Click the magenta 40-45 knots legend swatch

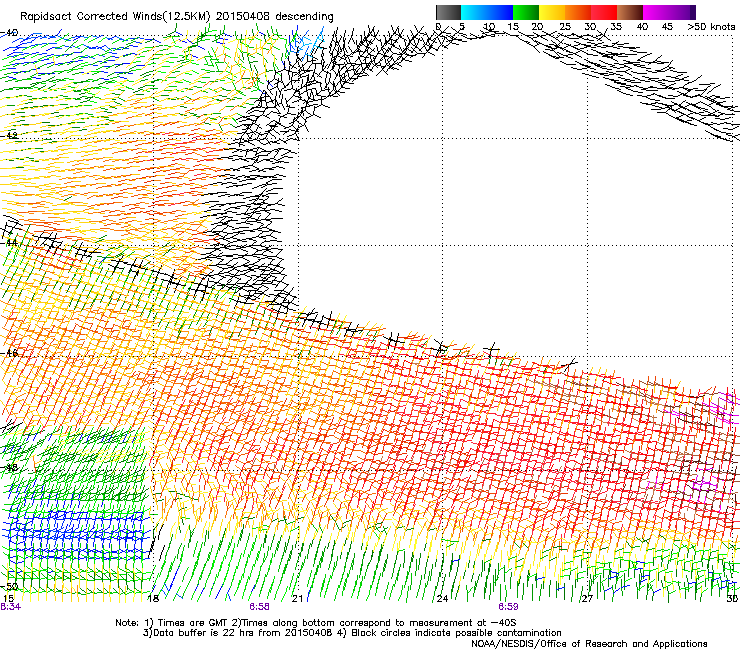656,12
